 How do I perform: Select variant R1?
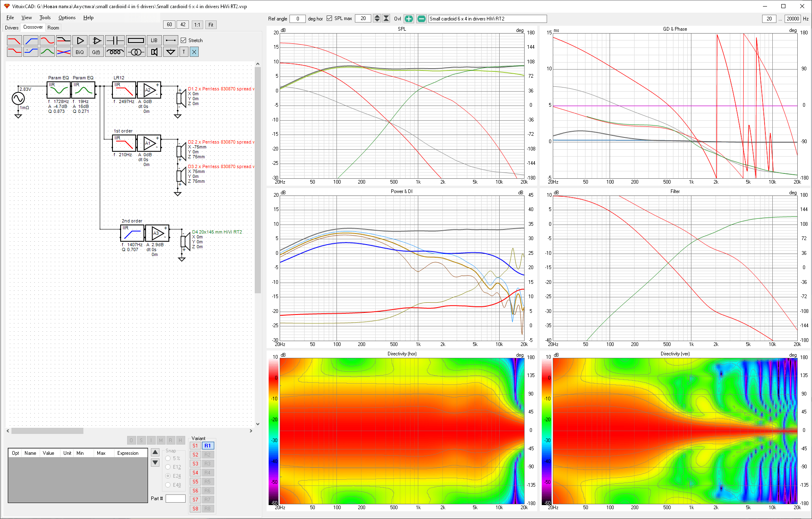point(208,446)
